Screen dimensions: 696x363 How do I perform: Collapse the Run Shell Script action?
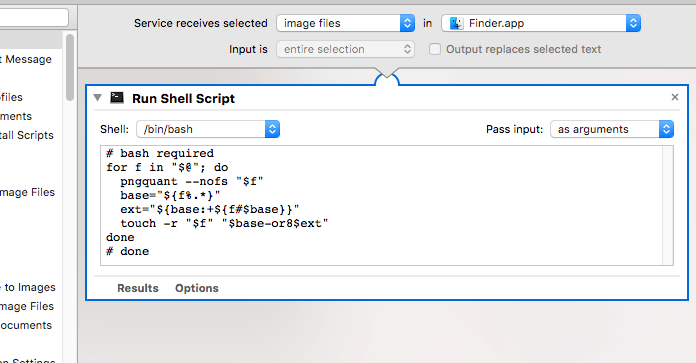pos(98,98)
